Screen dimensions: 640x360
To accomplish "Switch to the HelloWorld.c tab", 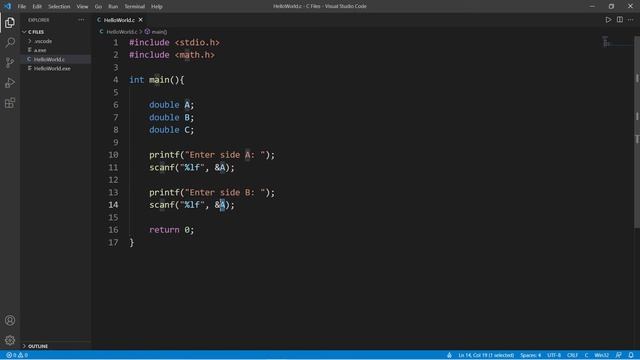I will tap(120, 20).
